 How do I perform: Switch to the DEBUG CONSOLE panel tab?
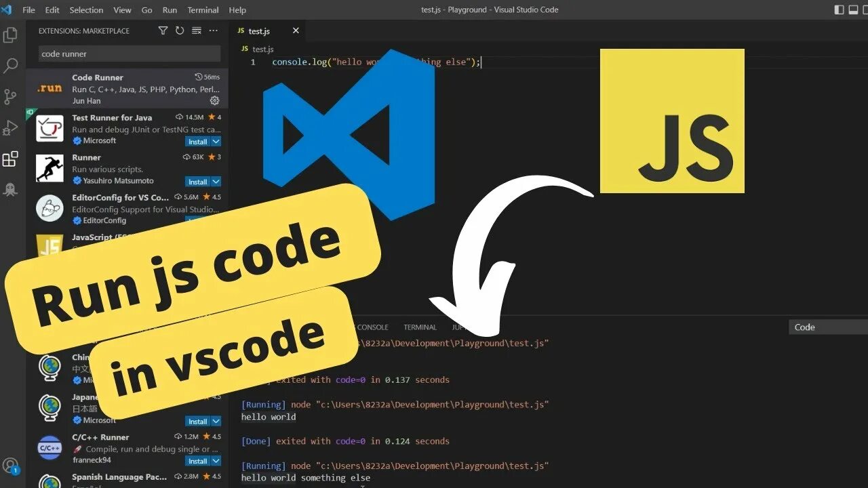372,327
